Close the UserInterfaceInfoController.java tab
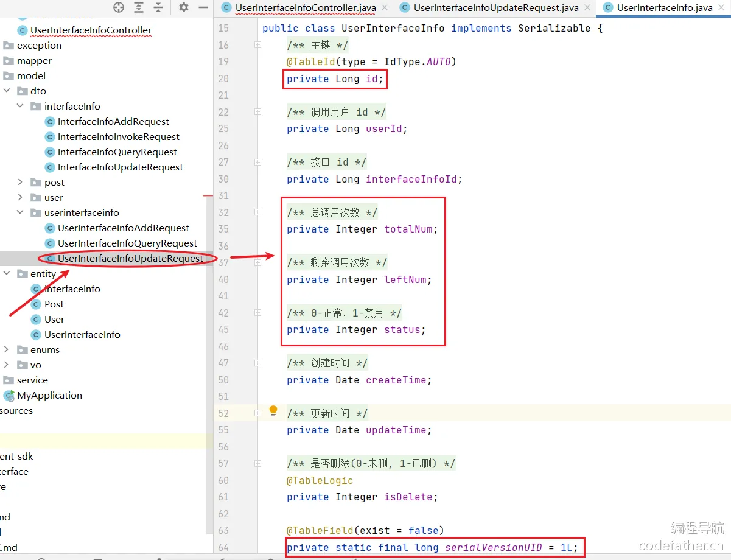 384,8
